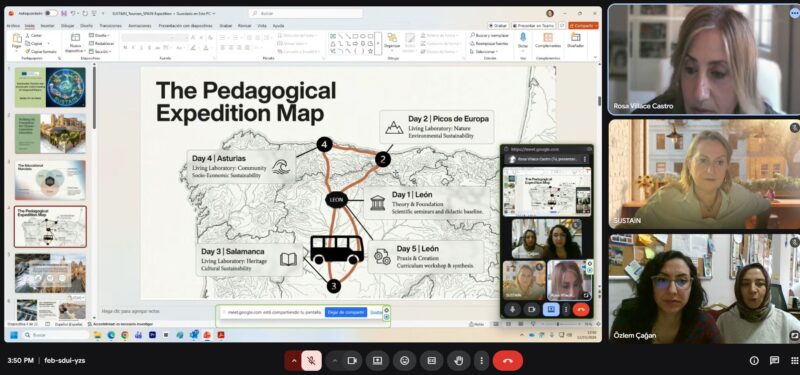Unmute the microphone in Meet bottom bar
The height and width of the screenshot is (375, 800).
click(311, 360)
